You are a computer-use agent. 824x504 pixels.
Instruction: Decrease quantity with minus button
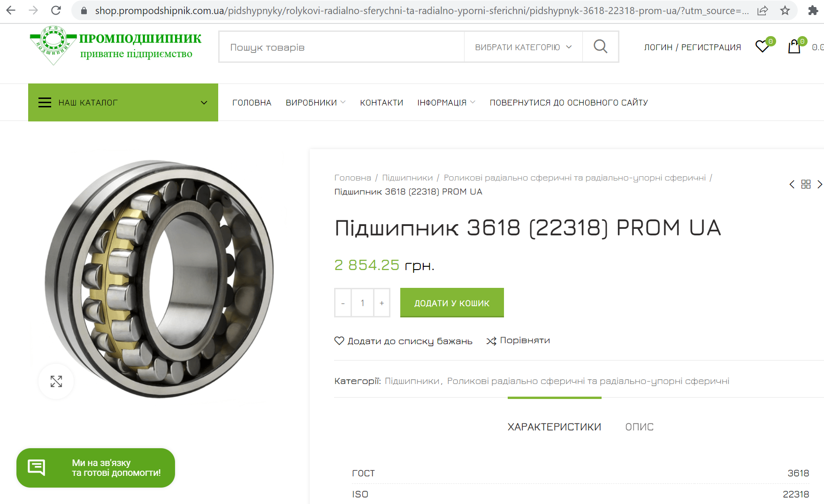coord(343,303)
